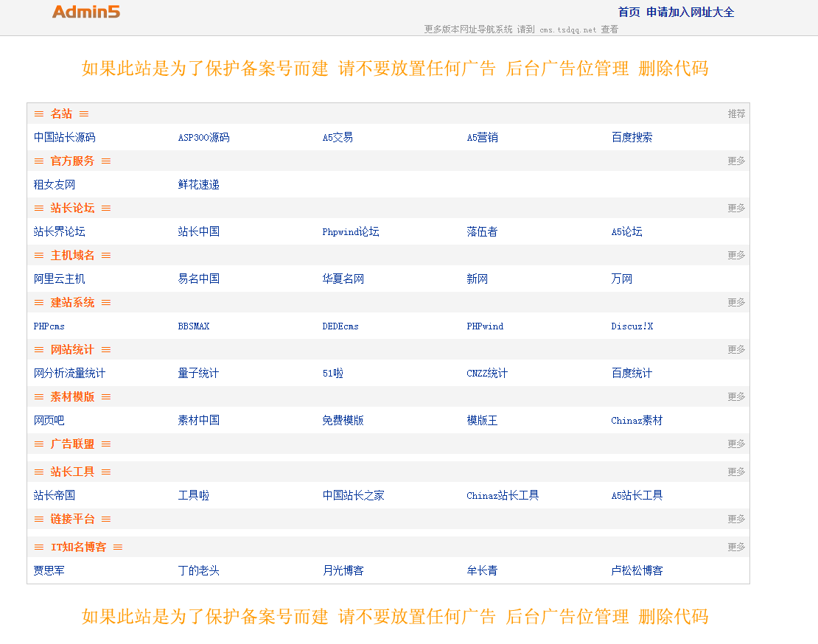Open the 官方服务 category heading
The width and height of the screenshot is (818, 644).
72,161
